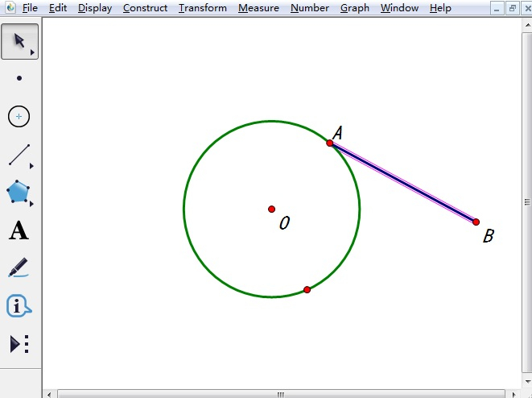Click the Information tool
Screen dimensions: 532x398
[19, 306]
